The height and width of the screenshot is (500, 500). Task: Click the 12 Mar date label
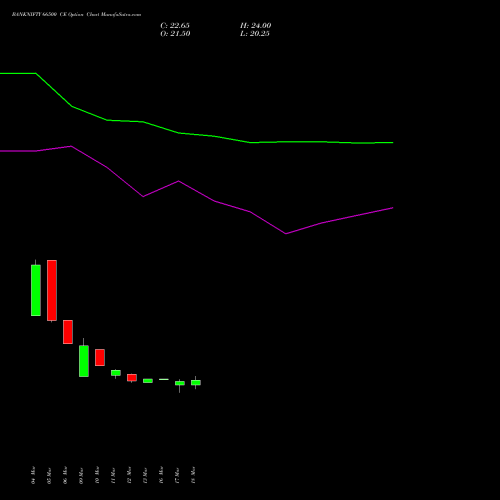click(129, 475)
